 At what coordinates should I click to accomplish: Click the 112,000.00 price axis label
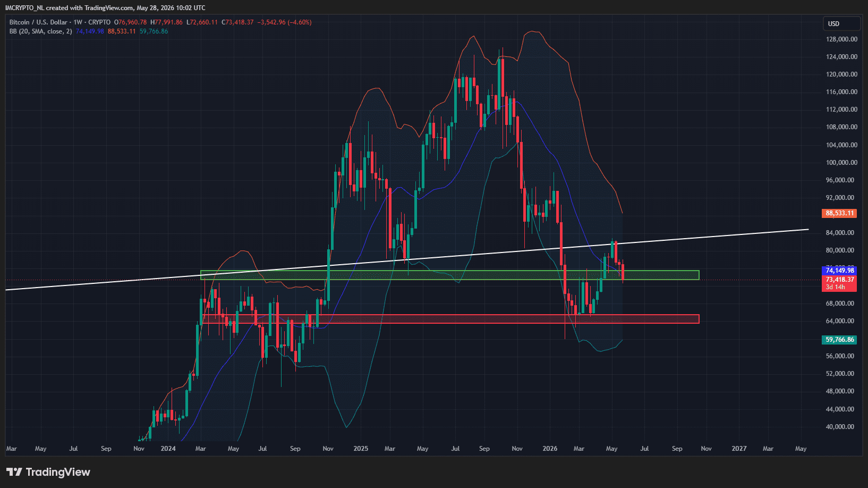pyautogui.click(x=841, y=110)
